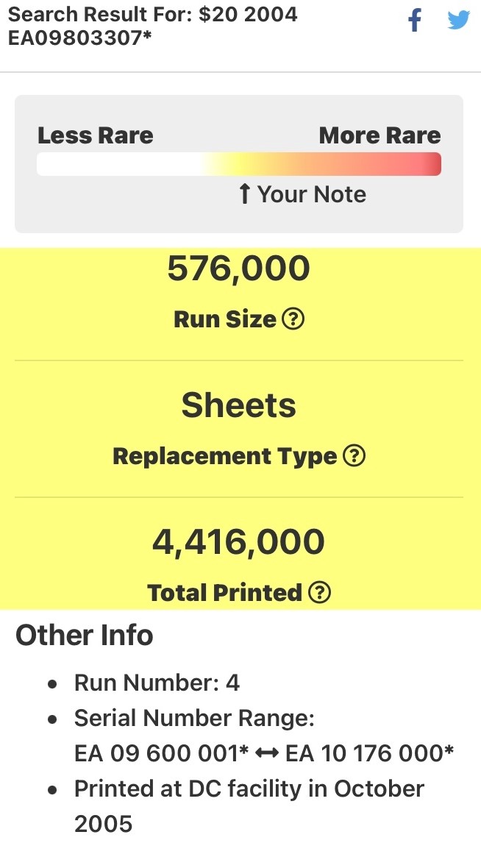Click the EA 10 176 000* serial end
Screen dimensions: 481x868
[370, 753]
